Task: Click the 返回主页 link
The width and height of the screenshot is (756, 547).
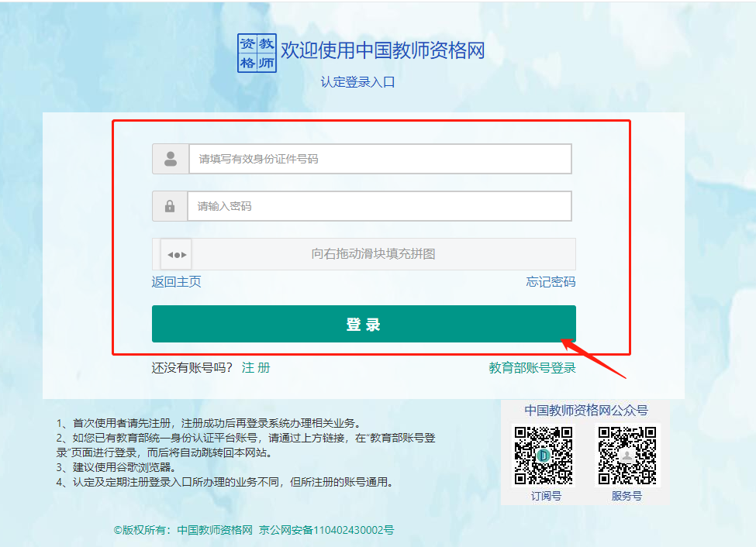Action: click(x=177, y=281)
